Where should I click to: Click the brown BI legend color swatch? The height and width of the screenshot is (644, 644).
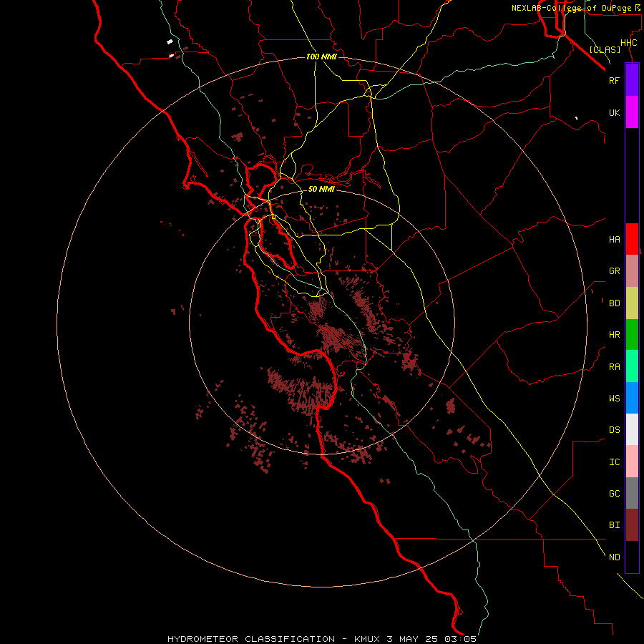coord(632,525)
